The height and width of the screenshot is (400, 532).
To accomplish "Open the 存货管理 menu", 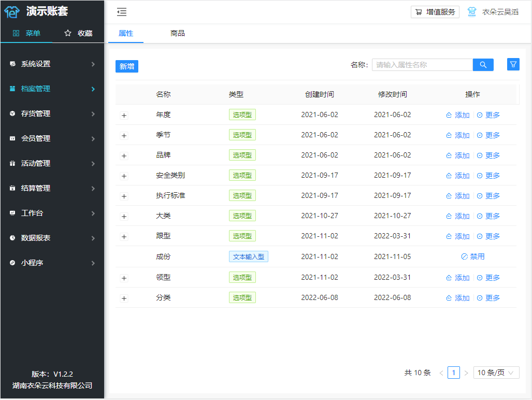I will tap(52, 113).
